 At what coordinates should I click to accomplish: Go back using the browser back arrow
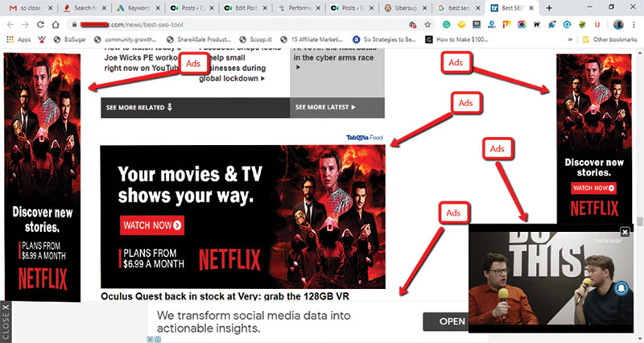point(10,24)
